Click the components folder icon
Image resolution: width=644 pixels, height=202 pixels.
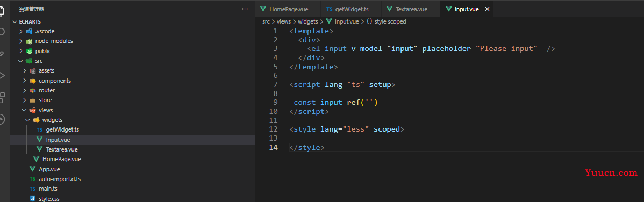click(33, 81)
